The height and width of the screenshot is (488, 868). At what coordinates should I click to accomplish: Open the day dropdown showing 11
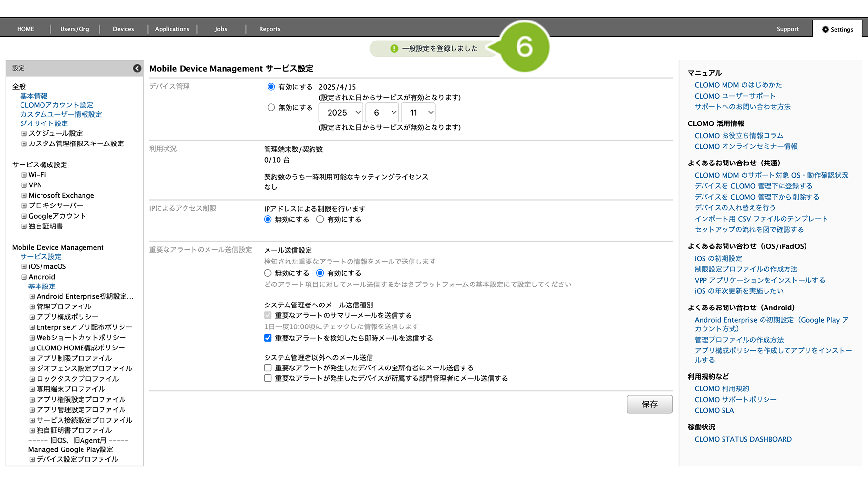click(418, 113)
